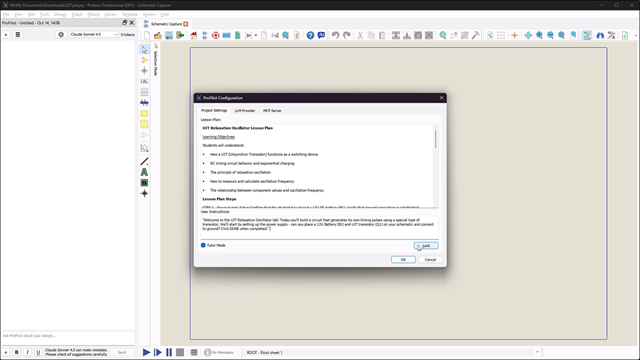This screenshot has width=640, height=360.
Task: Open the ProPilot chat list icon
Action: pos(18,35)
